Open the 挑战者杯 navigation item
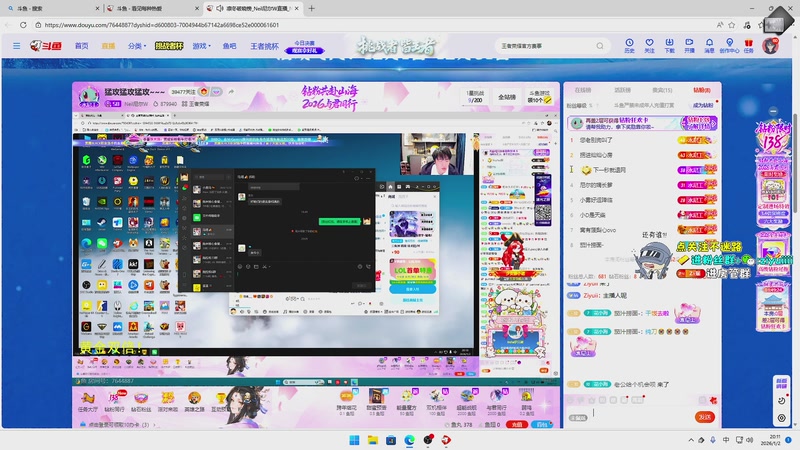The height and width of the screenshot is (450, 800). pyautogui.click(x=169, y=46)
